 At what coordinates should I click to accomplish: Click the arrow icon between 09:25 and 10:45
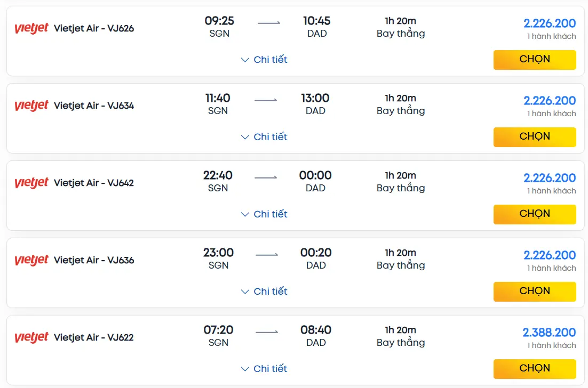coord(269,23)
